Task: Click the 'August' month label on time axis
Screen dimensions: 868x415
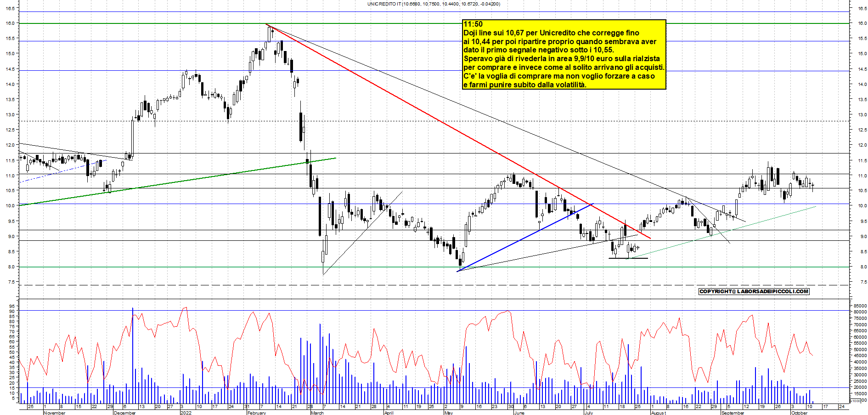Action: (659, 413)
